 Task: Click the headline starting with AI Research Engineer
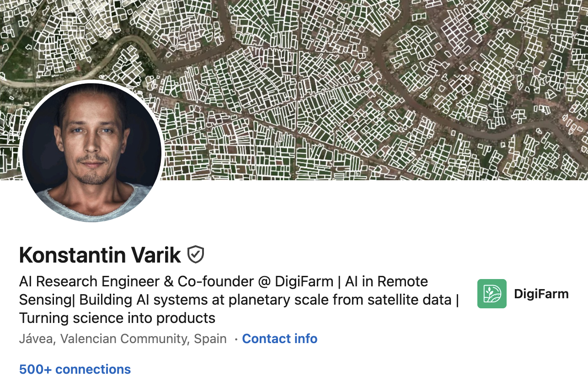click(223, 281)
